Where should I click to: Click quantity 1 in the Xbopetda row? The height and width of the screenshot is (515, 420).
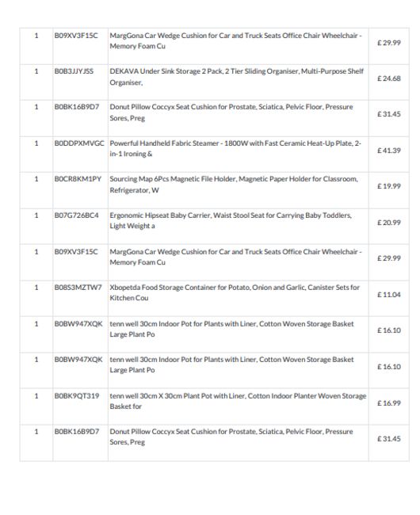click(x=36, y=288)
